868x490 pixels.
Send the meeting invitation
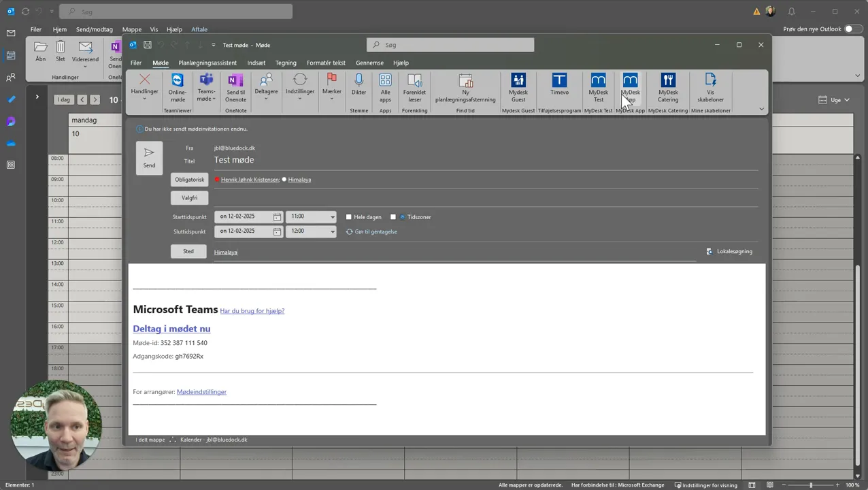[149, 158]
